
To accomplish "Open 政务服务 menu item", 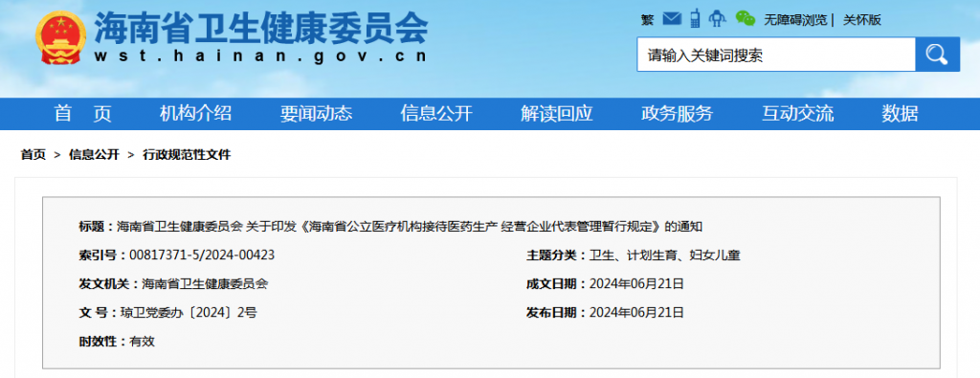I will point(677,114).
